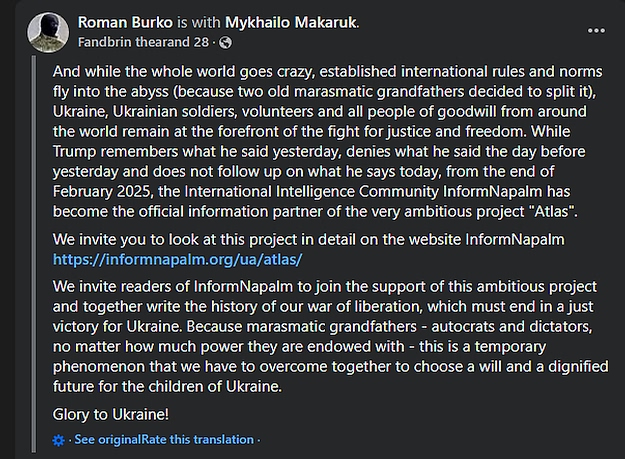Click the vertical gray quote bar
Screen dimensions: 625x459
(34, 254)
